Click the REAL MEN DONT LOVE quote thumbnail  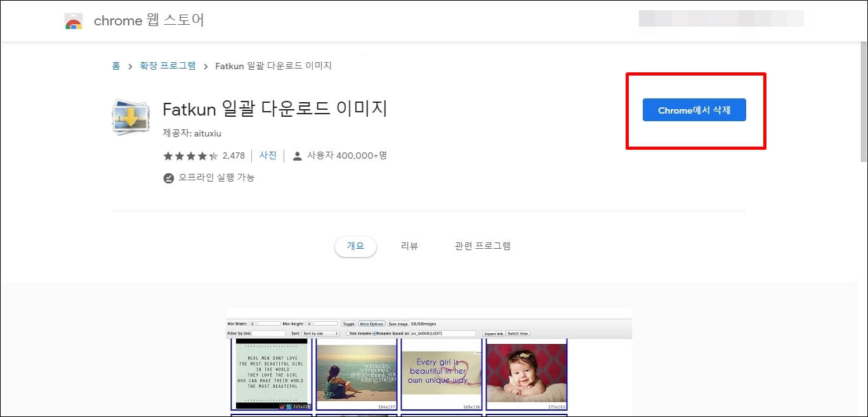pos(272,374)
